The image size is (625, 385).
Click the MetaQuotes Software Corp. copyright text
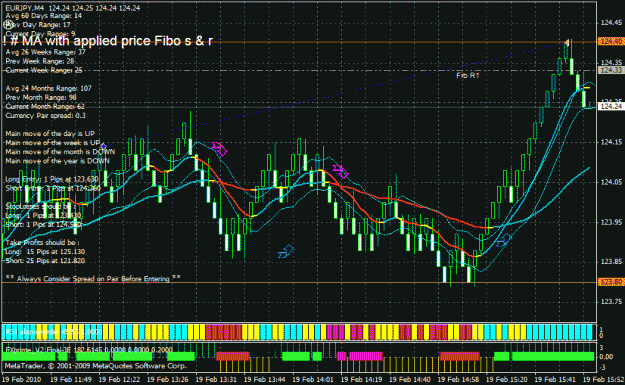click(95, 365)
